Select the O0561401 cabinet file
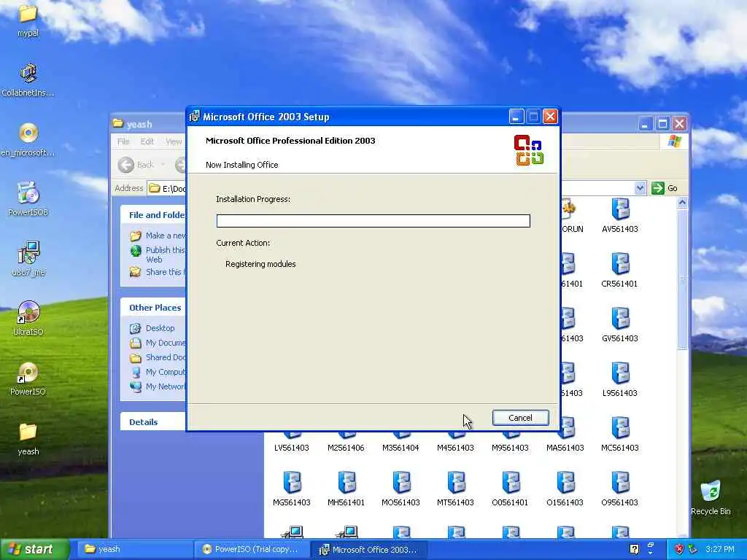The width and height of the screenshot is (747, 560). point(510,489)
